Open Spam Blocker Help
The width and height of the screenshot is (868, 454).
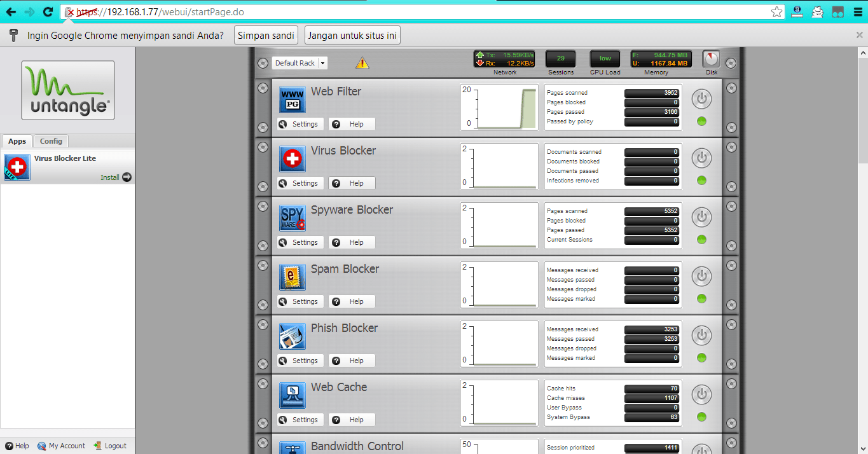[x=352, y=301]
